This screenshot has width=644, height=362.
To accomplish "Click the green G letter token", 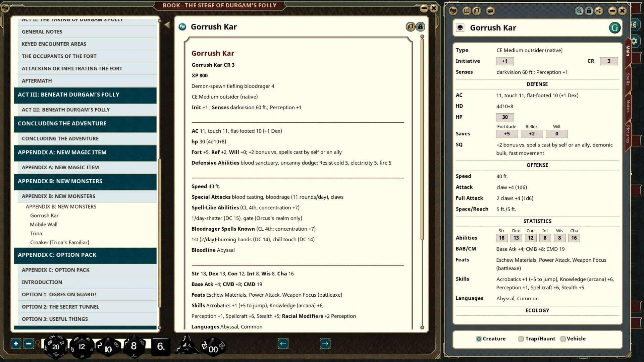I will tap(614, 28).
